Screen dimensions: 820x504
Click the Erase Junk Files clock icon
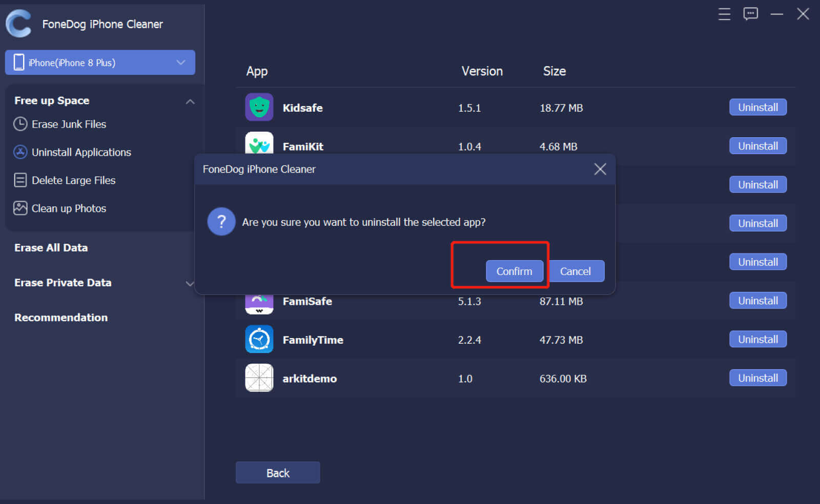(x=20, y=124)
